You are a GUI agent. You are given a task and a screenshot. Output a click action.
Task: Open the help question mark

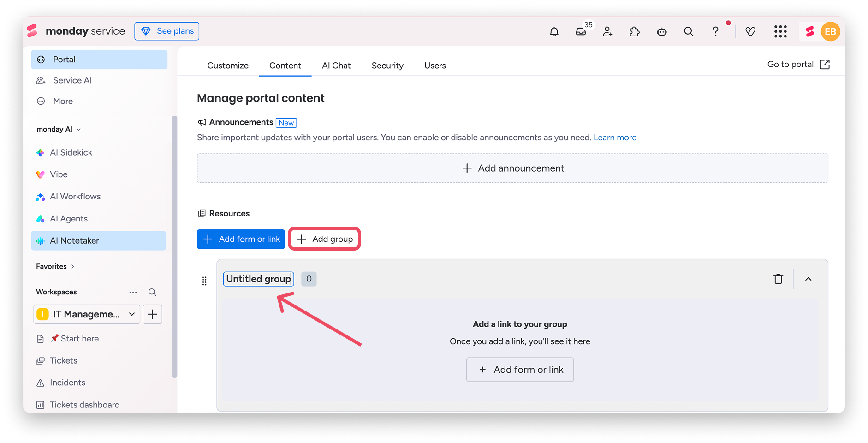coord(715,31)
